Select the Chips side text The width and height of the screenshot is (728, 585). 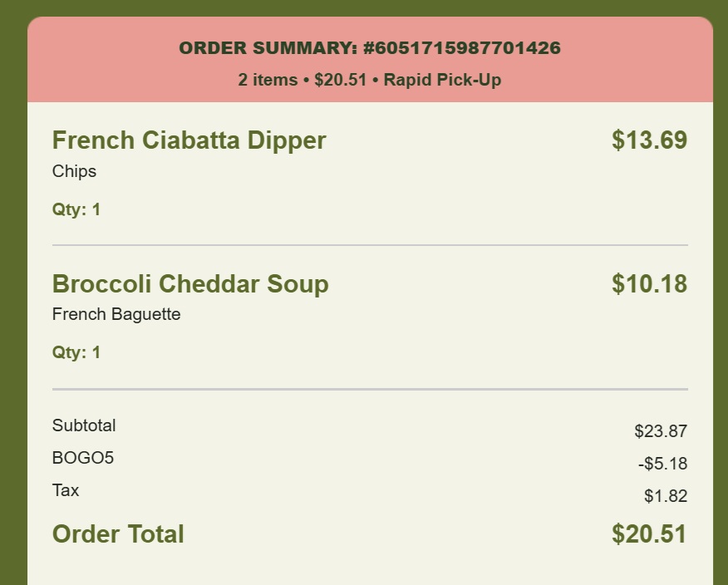tap(74, 171)
